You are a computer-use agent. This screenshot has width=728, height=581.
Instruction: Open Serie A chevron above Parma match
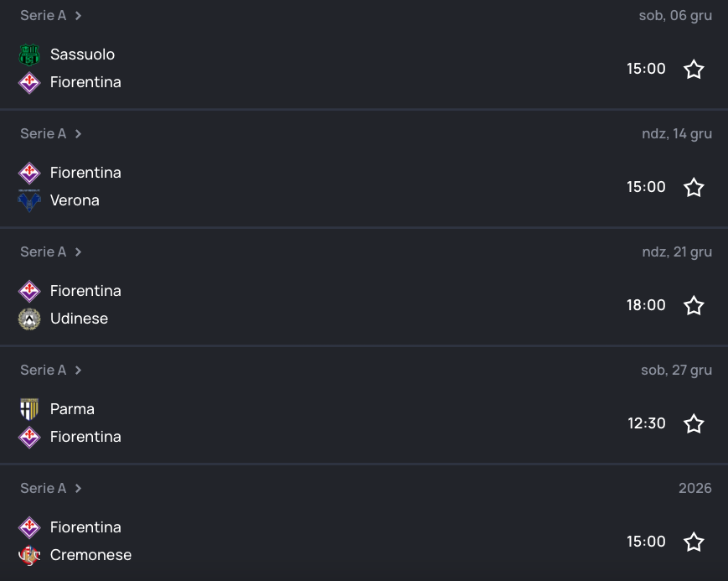(x=78, y=371)
